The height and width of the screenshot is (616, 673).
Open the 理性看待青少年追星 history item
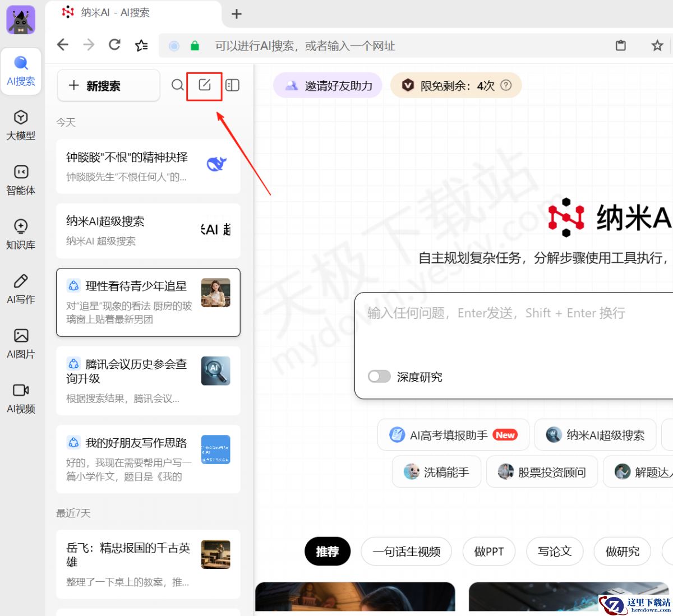pyautogui.click(x=148, y=302)
